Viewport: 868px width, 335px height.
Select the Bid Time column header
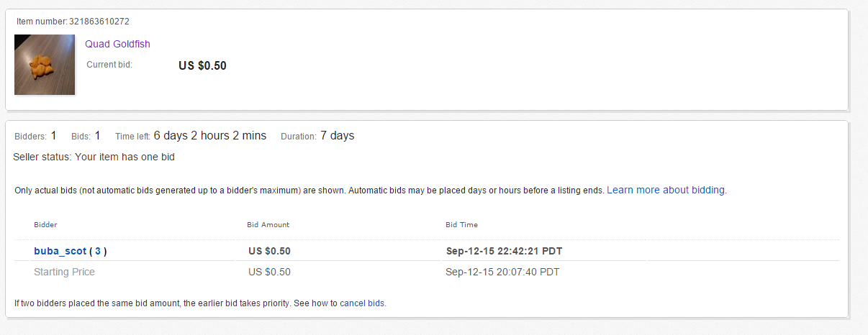[x=461, y=224]
